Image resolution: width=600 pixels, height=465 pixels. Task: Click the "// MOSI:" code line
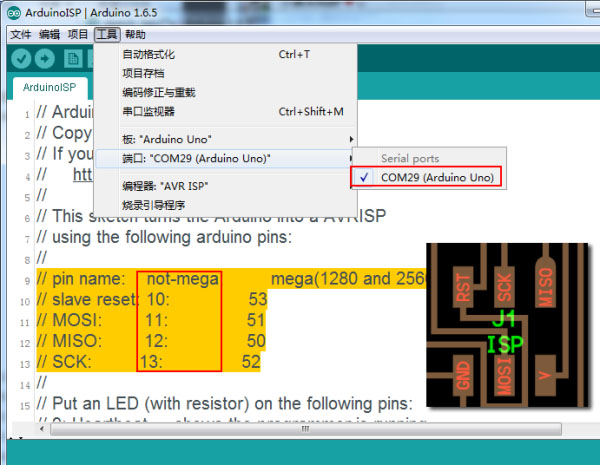pyautogui.click(x=151, y=320)
